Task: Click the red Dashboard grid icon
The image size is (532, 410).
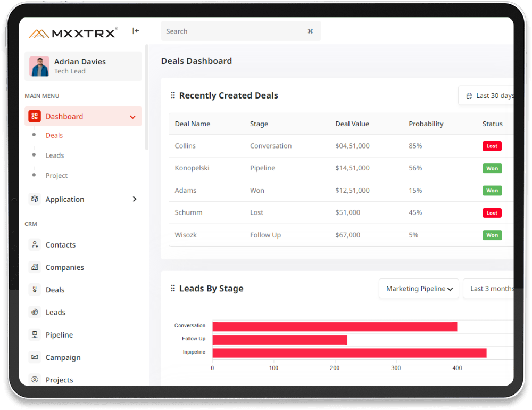Action: (x=35, y=116)
